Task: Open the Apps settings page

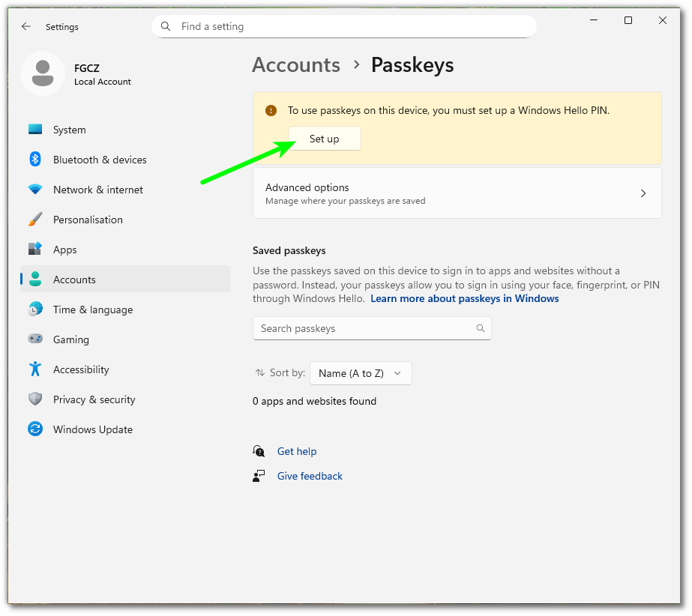Action: pos(125,250)
